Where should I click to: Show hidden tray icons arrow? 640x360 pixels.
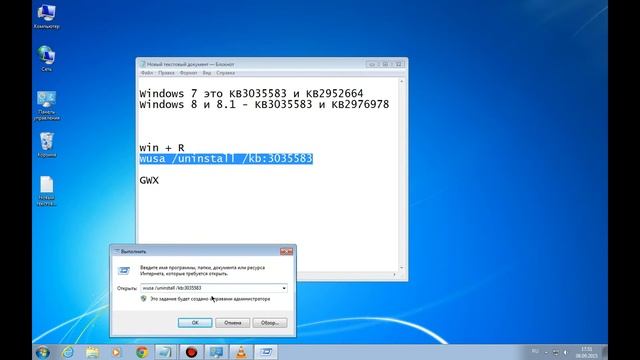pos(546,352)
